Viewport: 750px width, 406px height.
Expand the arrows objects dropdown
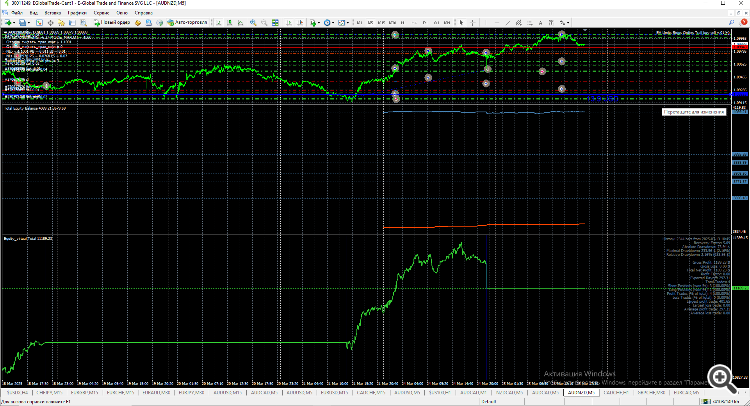pos(568,22)
